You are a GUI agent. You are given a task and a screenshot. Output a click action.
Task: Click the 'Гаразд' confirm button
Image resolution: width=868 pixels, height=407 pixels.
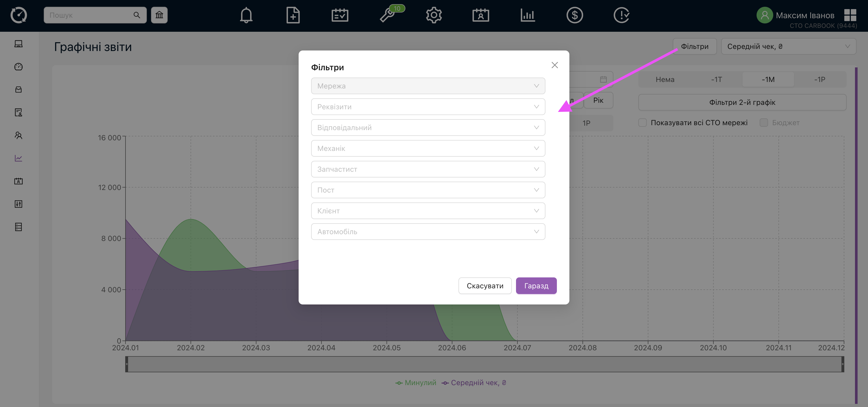click(536, 286)
